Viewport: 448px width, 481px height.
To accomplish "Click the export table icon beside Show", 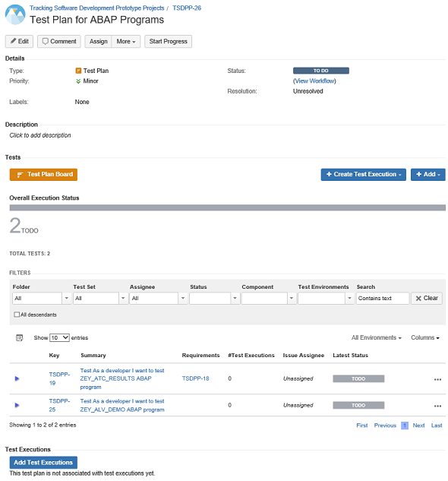I will tap(19, 337).
